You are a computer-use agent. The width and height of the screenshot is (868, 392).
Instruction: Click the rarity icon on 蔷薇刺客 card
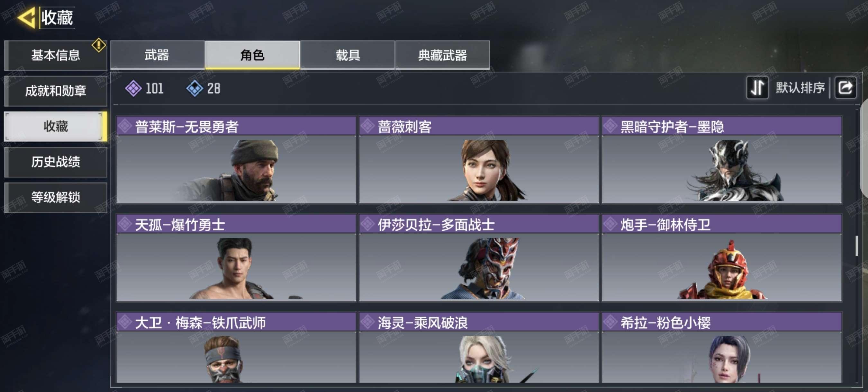point(368,126)
